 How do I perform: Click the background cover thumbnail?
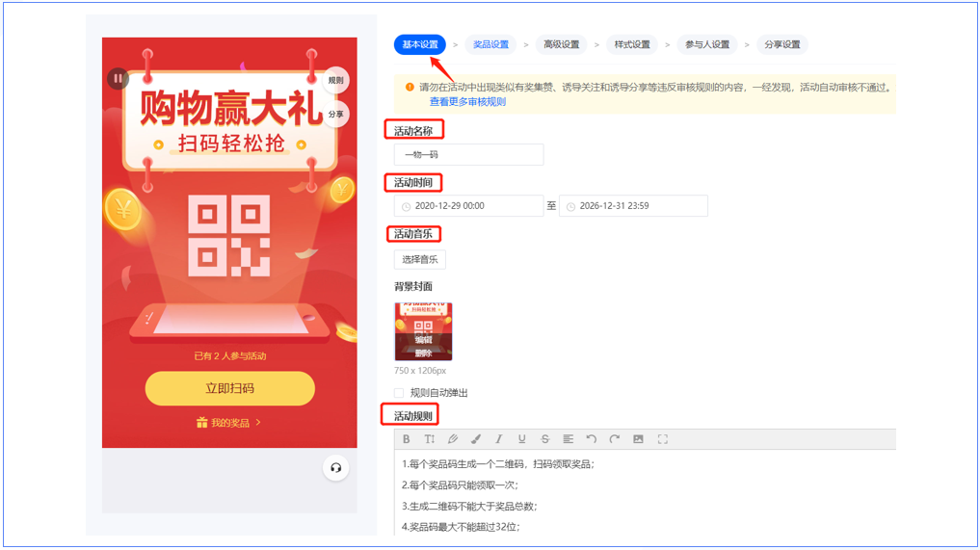[423, 331]
